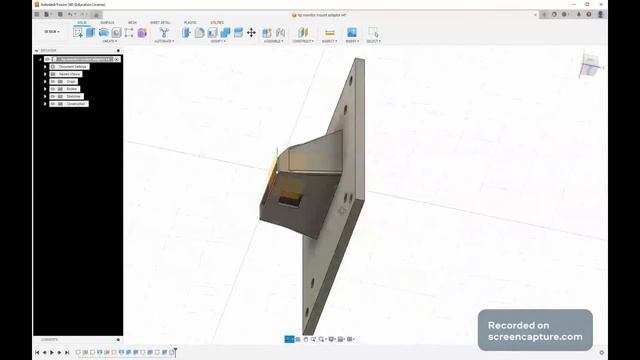The image size is (640, 360).
Task: Select the SOLID tab
Action: coord(82,22)
